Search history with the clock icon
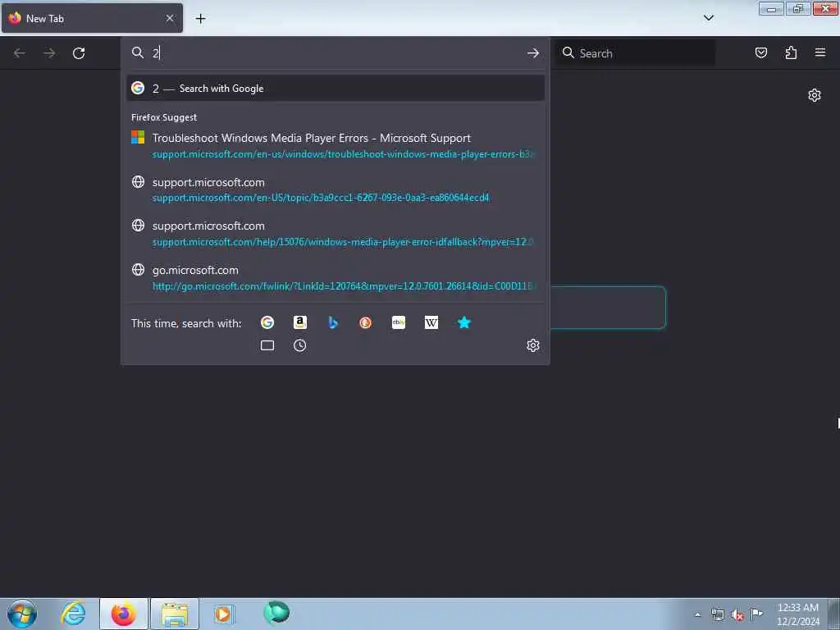The width and height of the screenshot is (840, 630). click(x=300, y=345)
